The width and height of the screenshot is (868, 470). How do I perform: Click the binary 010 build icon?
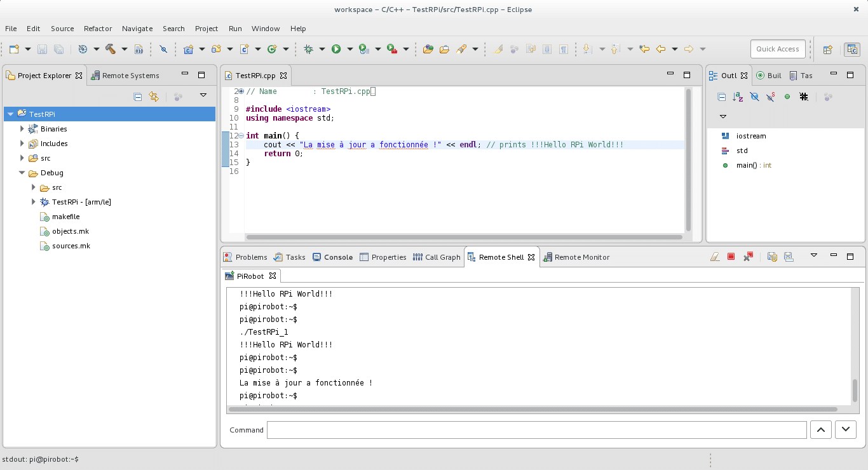click(x=139, y=49)
